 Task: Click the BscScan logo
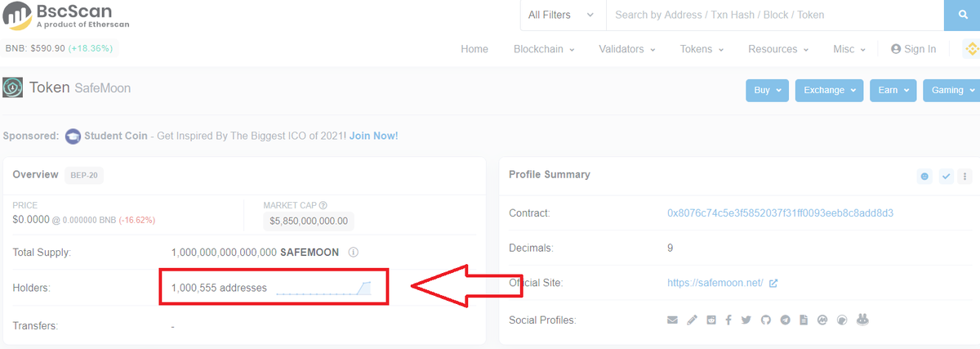[x=67, y=15]
